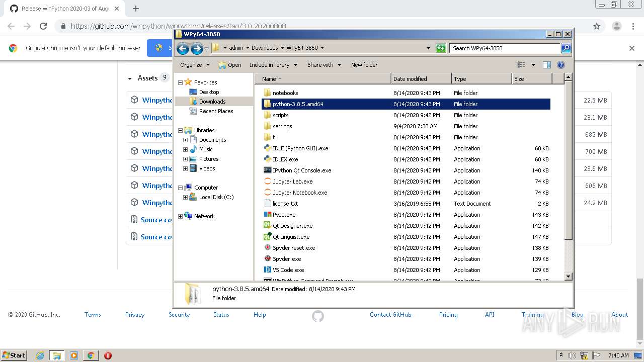This screenshot has width=644, height=362.
Task: Open Chrome from the taskbar
Action: click(x=91, y=355)
